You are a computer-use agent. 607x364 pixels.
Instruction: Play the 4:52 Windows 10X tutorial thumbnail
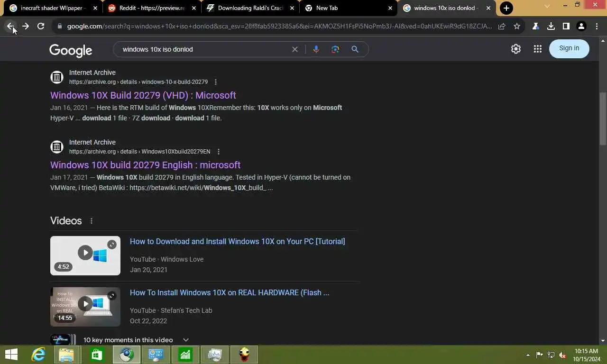point(85,255)
